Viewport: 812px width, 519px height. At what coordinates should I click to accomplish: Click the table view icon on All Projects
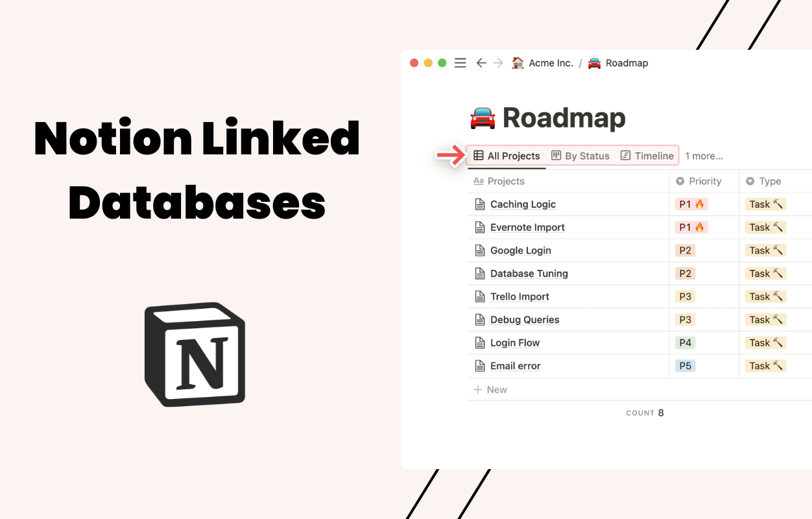point(478,156)
